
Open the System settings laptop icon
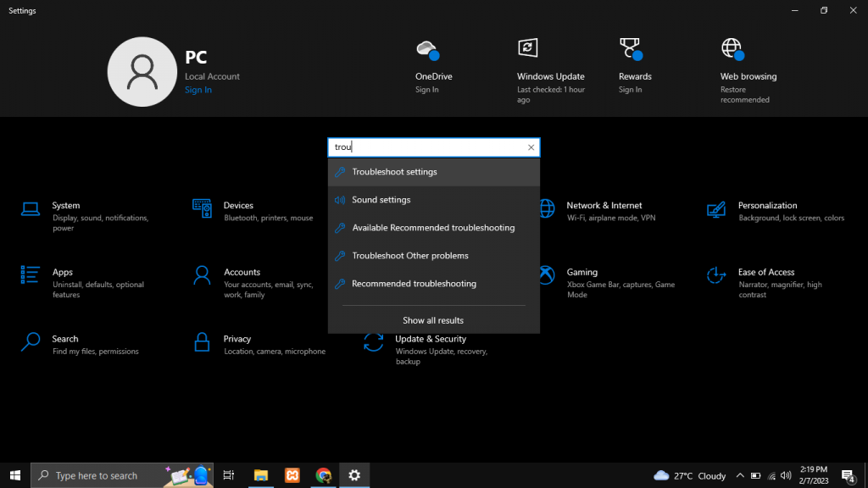click(31, 210)
